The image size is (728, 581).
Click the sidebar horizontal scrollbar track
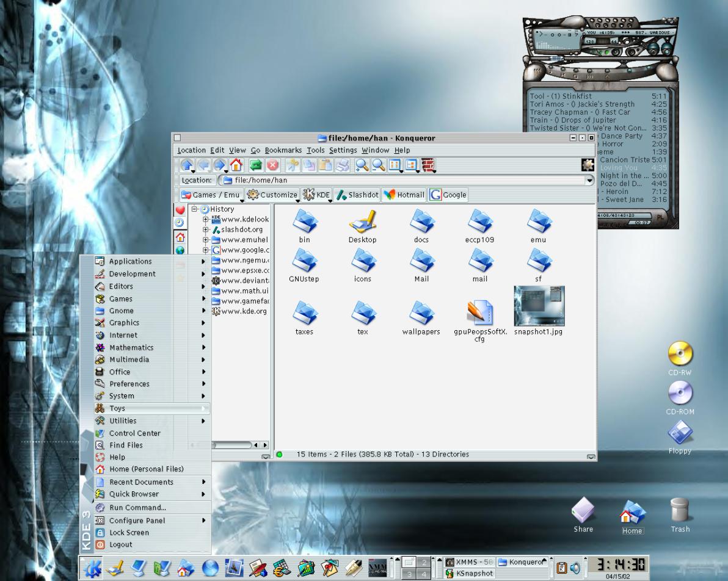(x=232, y=445)
